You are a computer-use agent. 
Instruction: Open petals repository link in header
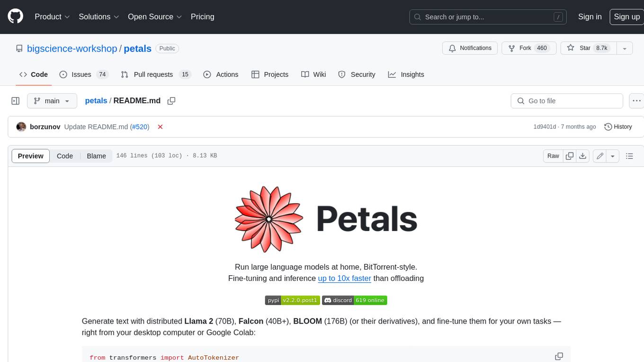[137, 48]
